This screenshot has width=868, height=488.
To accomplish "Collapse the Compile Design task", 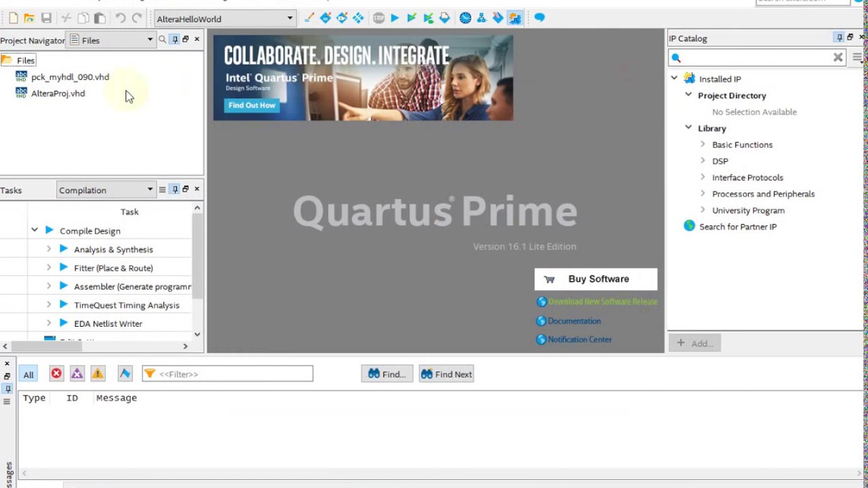I will 34,230.
